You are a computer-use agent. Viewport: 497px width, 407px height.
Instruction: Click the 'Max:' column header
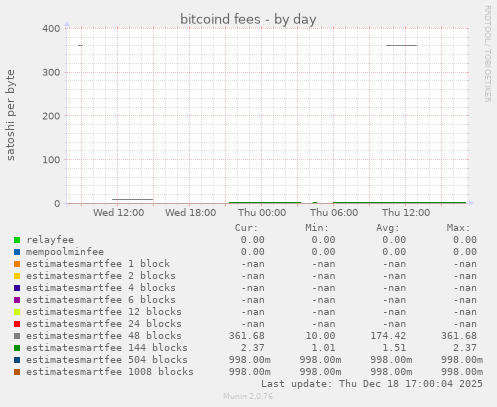pyautogui.click(x=458, y=228)
